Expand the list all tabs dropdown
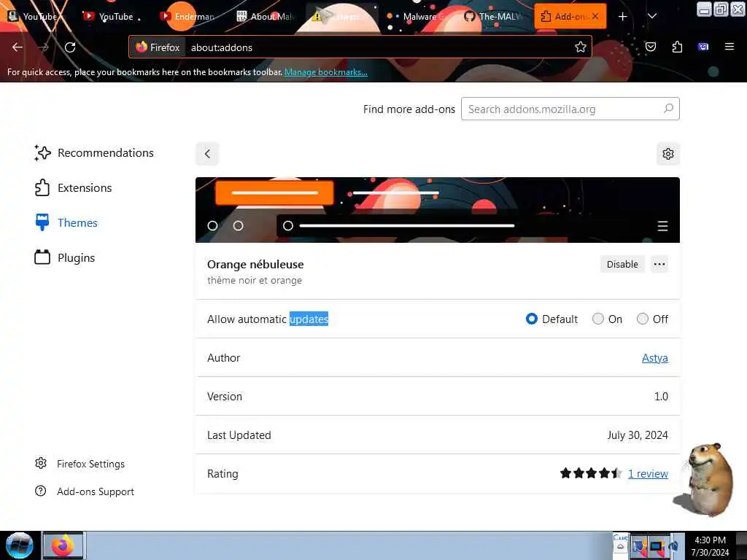This screenshot has width=747, height=560. pyautogui.click(x=652, y=16)
